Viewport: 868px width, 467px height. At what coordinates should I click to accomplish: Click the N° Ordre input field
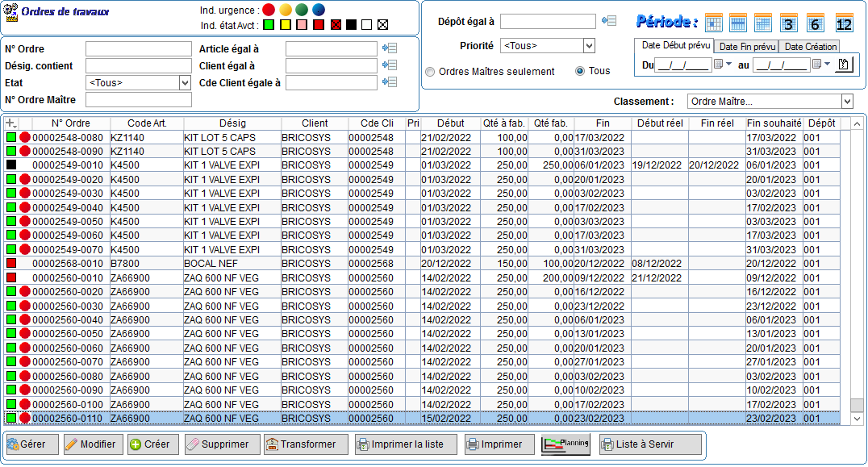tap(138, 49)
